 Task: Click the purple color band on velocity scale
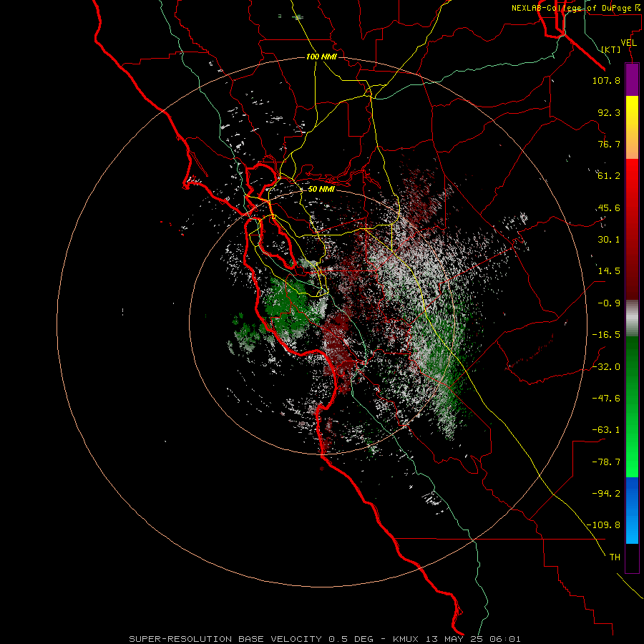coord(632,79)
